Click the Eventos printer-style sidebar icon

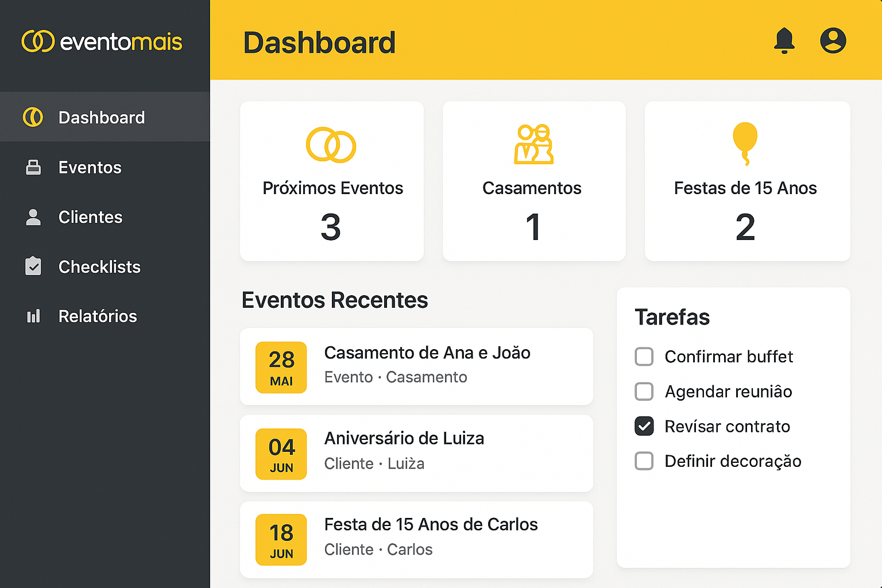(x=33, y=167)
